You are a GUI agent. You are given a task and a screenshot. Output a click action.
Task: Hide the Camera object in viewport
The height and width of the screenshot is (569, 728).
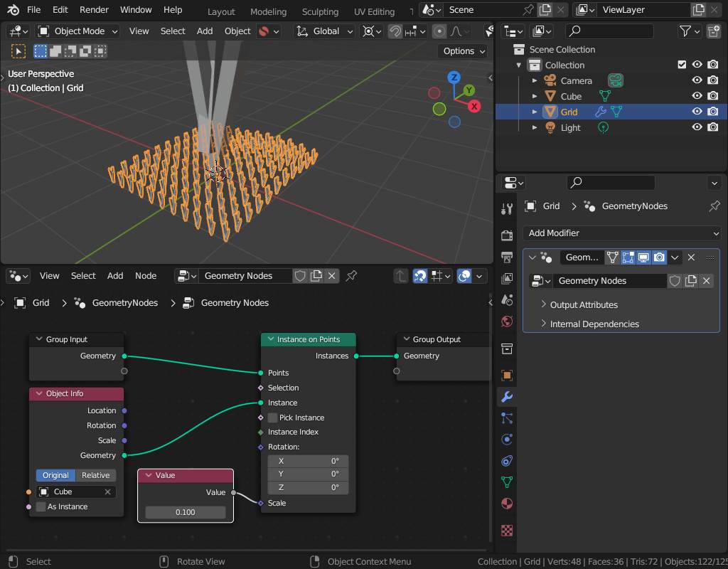[697, 80]
